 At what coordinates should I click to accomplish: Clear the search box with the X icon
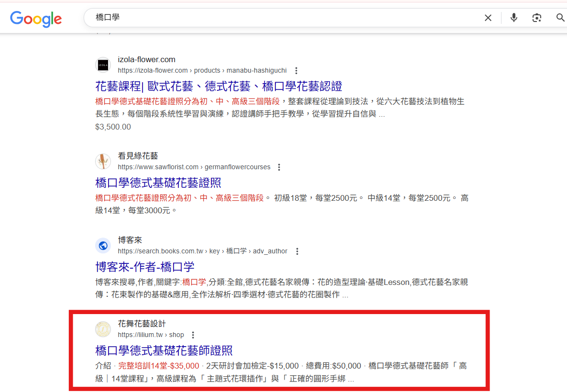point(488,18)
